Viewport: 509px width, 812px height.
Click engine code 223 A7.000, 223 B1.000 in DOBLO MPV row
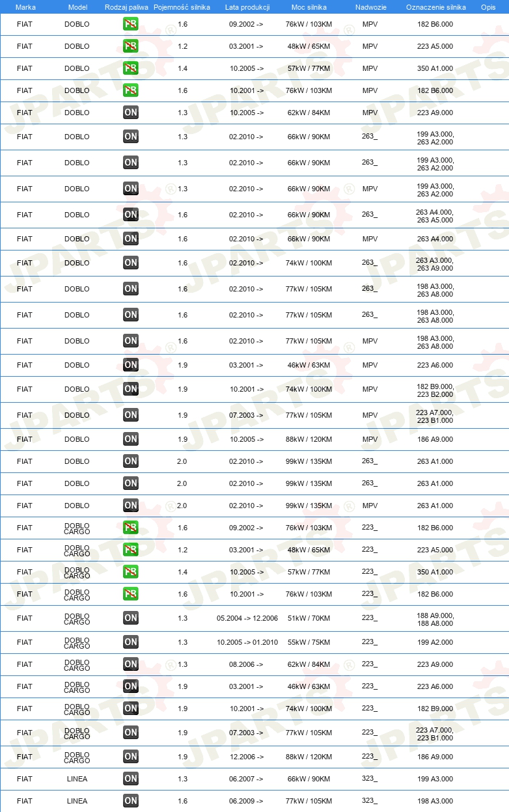point(435,416)
